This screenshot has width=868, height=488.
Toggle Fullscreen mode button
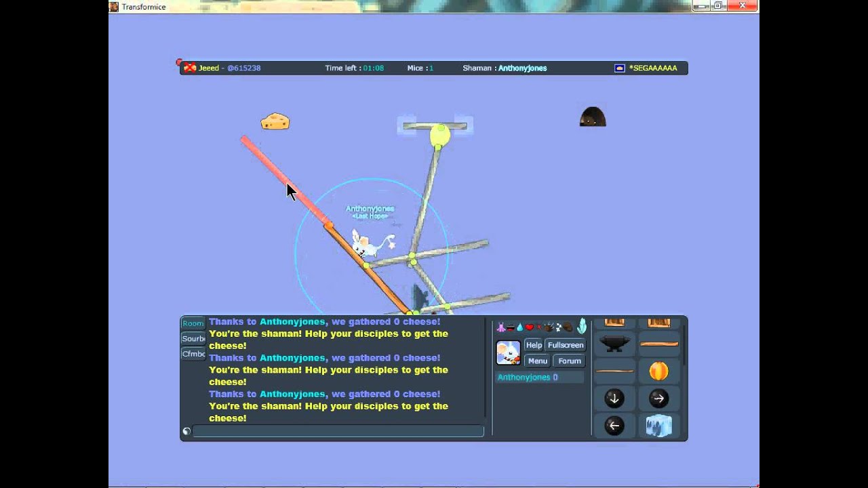click(x=566, y=345)
